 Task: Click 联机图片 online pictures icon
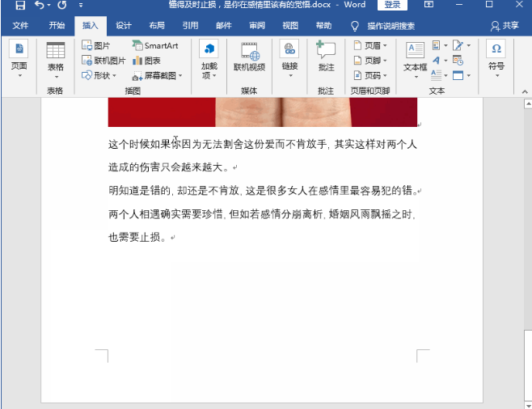pyautogui.click(x=103, y=61)
